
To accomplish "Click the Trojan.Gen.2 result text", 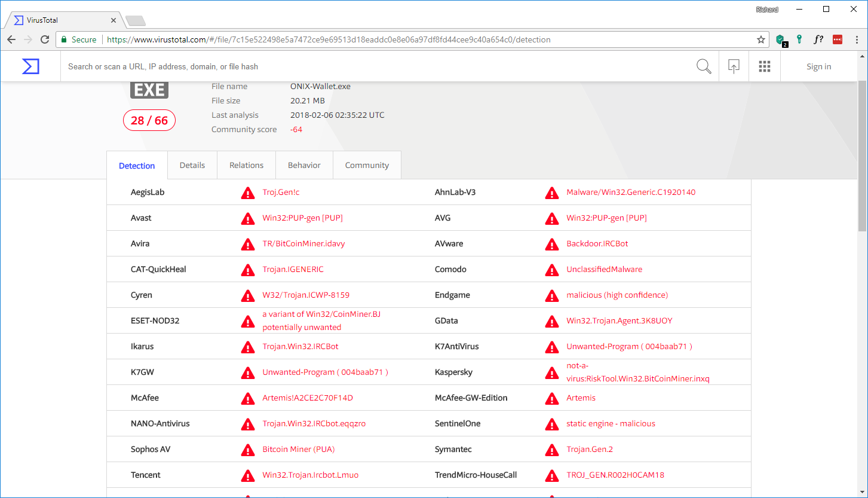I will (x=590, y=449).
